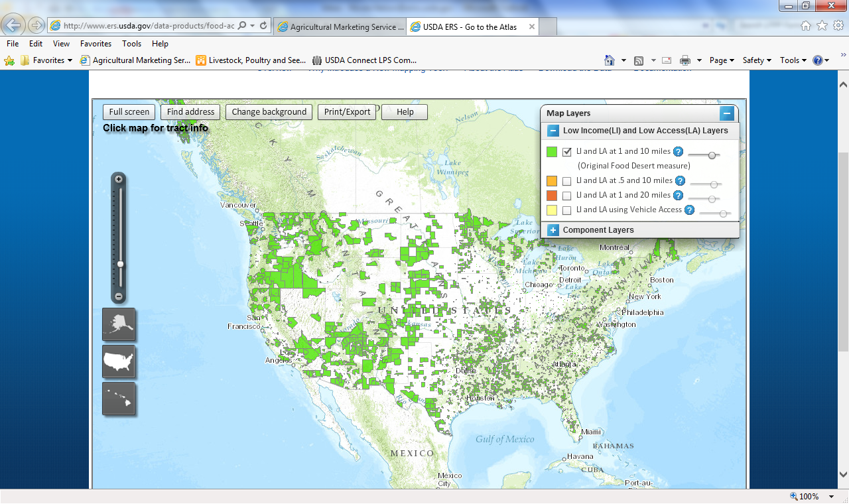Click the Print/Export button

pos(347,112)
